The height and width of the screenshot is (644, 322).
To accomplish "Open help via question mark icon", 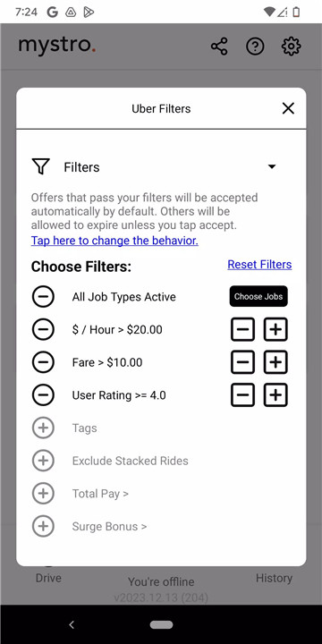I will (x=255, y=47).
